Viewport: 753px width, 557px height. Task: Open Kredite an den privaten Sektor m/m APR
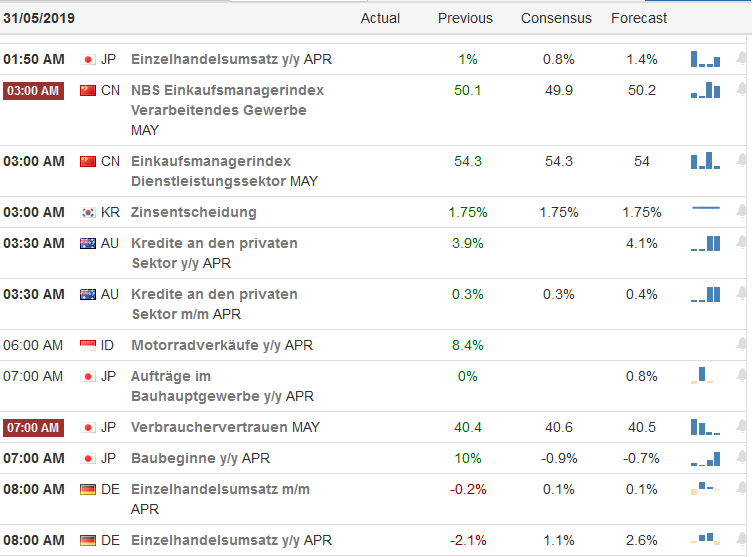pos(214,304)
